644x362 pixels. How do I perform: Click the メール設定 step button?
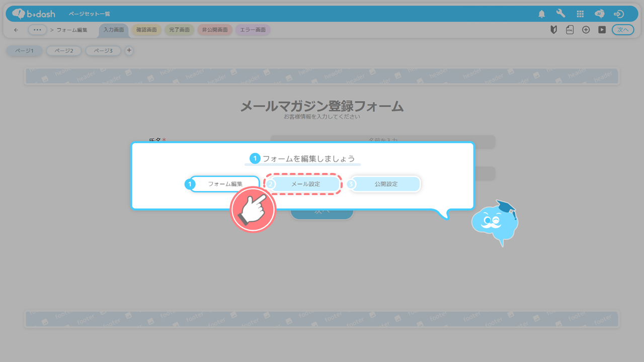point(305,184)
